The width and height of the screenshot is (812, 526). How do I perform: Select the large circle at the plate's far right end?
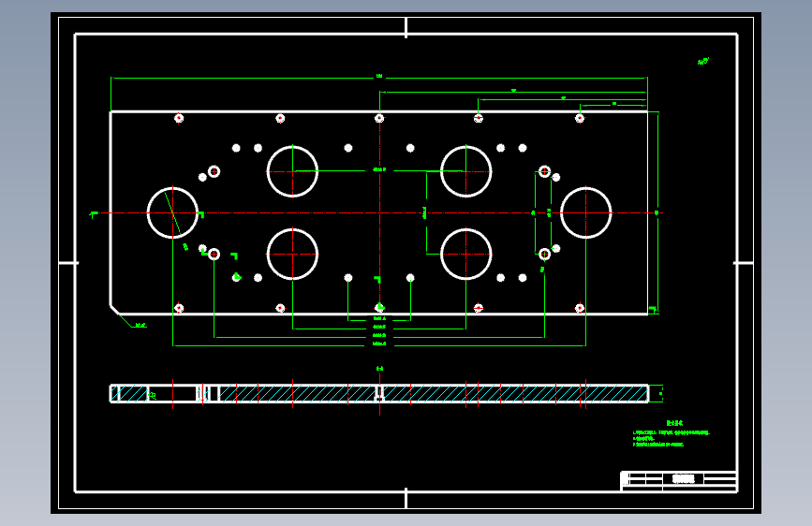(585, 212)
